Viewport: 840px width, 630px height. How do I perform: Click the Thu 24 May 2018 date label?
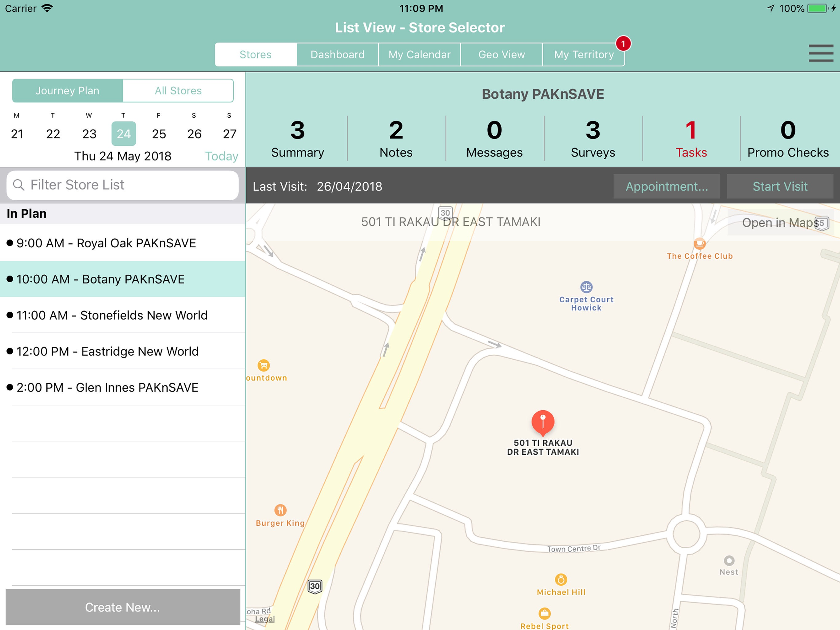(x=123, y=156)
